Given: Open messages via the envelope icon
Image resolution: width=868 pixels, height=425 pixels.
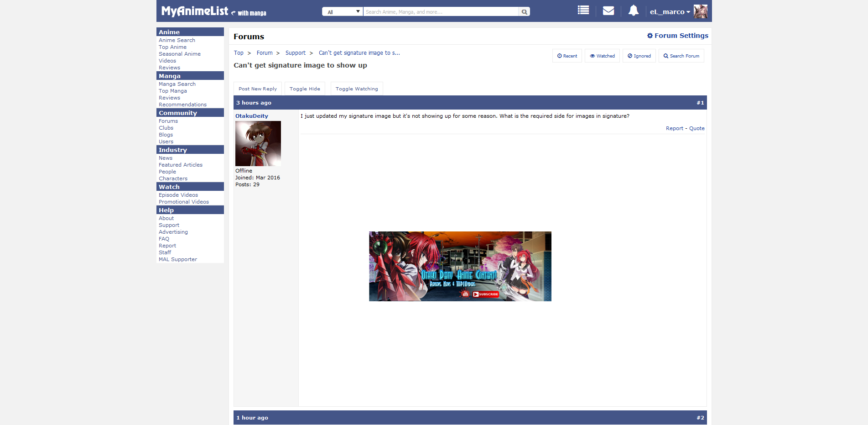Looking at the screenshot, I should click(x=608, y=10).
